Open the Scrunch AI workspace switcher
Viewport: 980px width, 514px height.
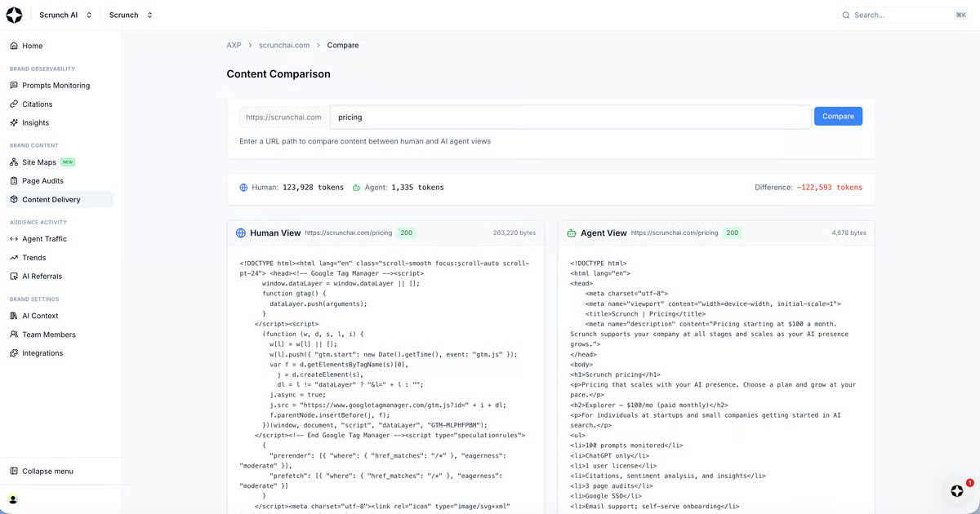coord(64,14)
